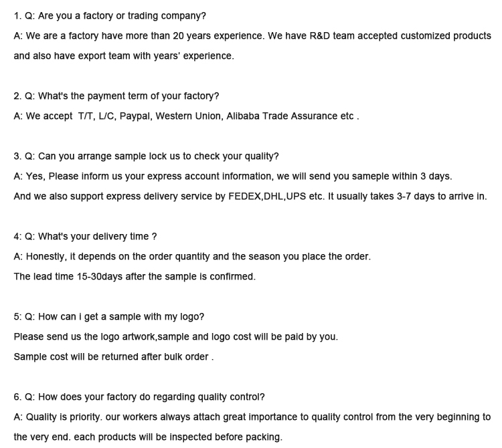
Task: Click the delivery time question
Action: point(85,236)
